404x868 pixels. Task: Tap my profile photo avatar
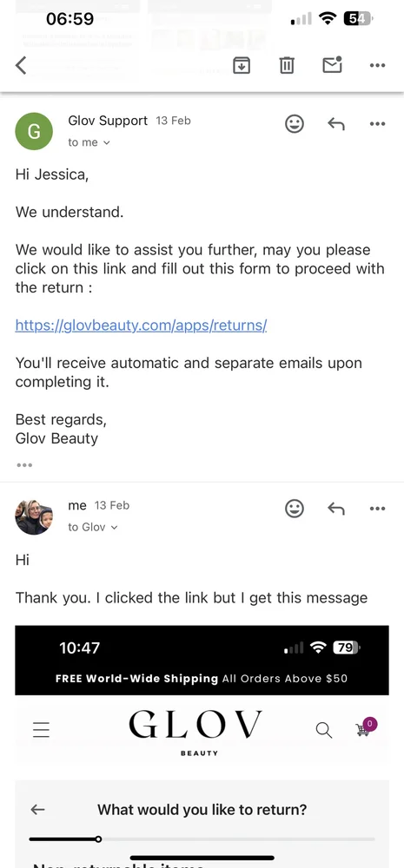point(34,516)
